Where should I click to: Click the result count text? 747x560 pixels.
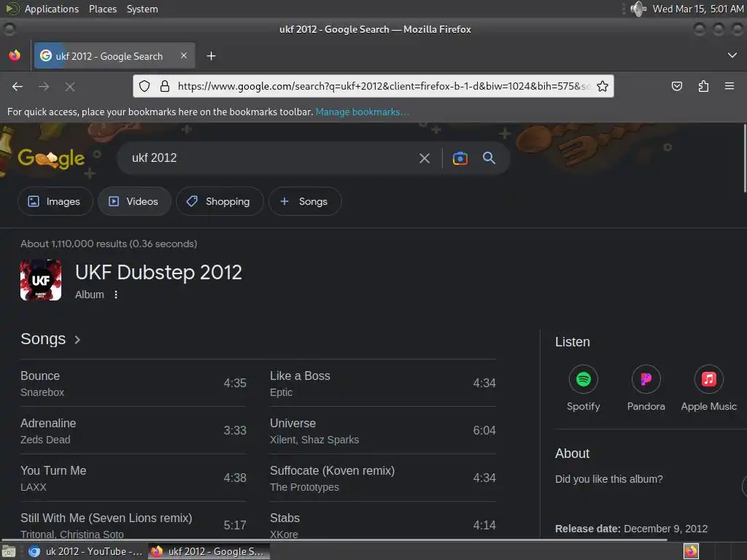click(109, 244)
